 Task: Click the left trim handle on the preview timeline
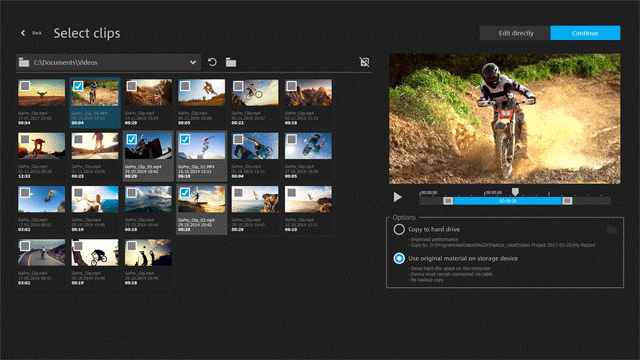click(448, 201)
